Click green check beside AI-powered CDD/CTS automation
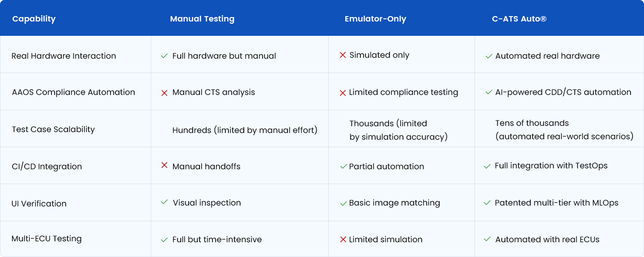 489,93
